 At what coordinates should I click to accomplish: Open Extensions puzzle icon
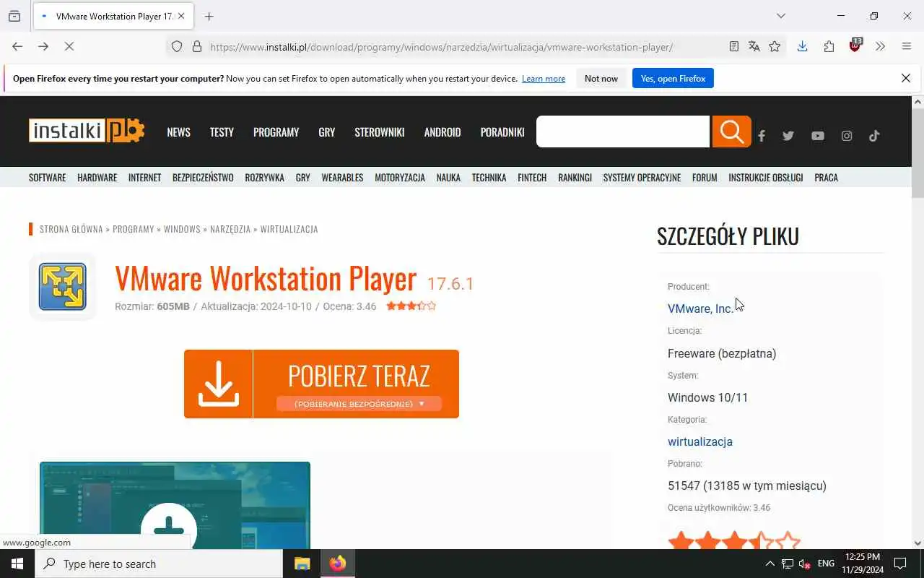point(829,46)
